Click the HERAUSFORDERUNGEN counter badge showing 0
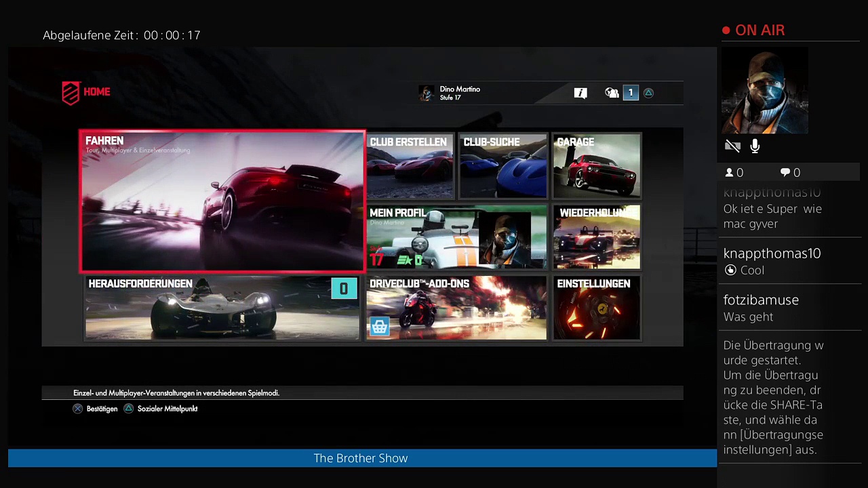This screenshot has width=868, height=488. coord(344,289)
